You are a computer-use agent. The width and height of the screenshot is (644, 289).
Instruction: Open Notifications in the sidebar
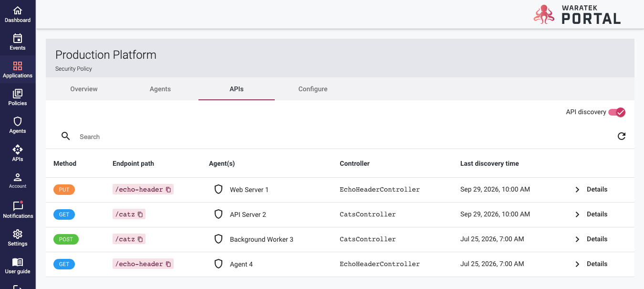pos(18,209)
